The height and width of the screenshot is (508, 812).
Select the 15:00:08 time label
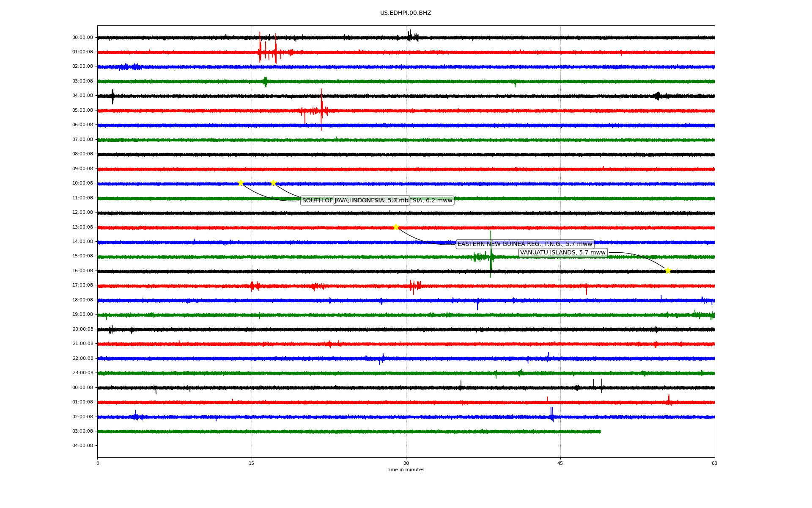pyautogui.click(x=82, y=256)
